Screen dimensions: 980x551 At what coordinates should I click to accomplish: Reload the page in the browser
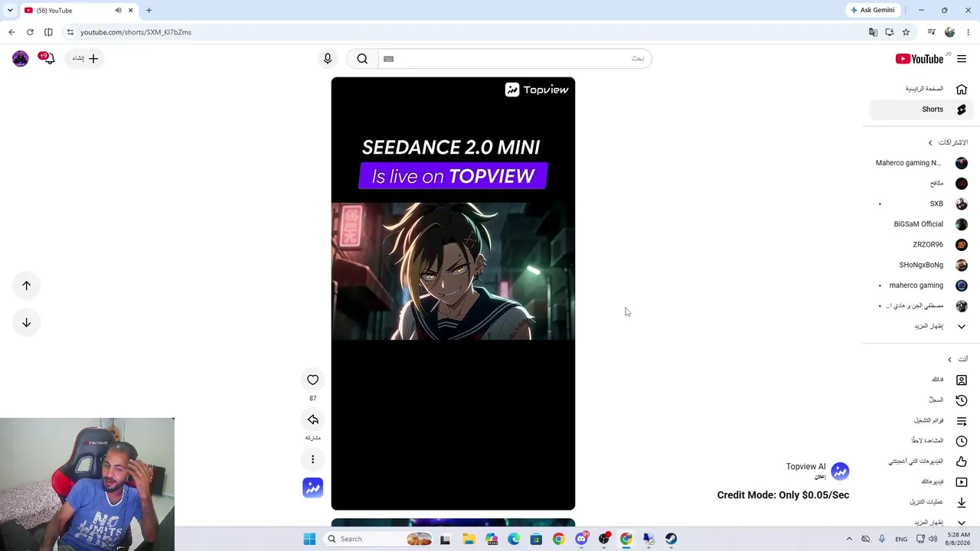point(30,32)
